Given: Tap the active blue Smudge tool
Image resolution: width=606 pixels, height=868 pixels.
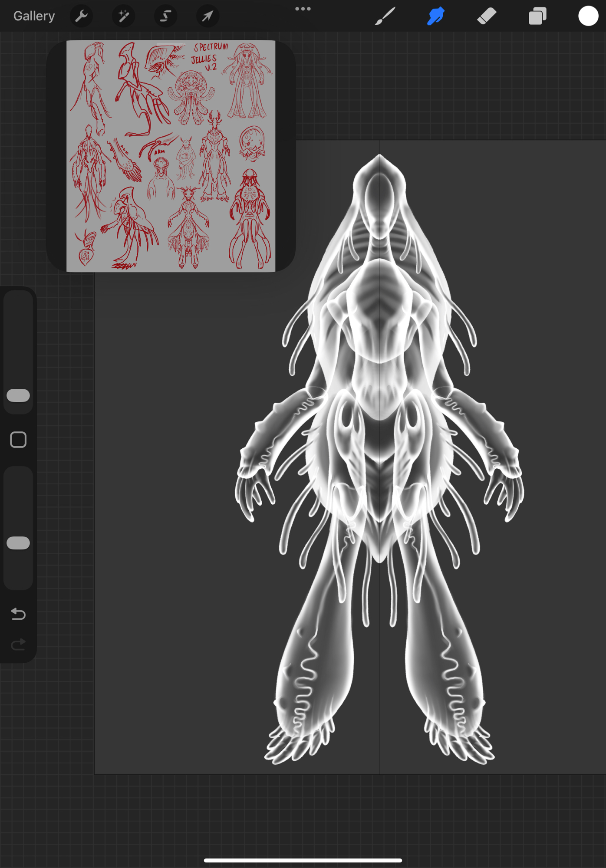Looking at the screenshot, I should (436, 16).
